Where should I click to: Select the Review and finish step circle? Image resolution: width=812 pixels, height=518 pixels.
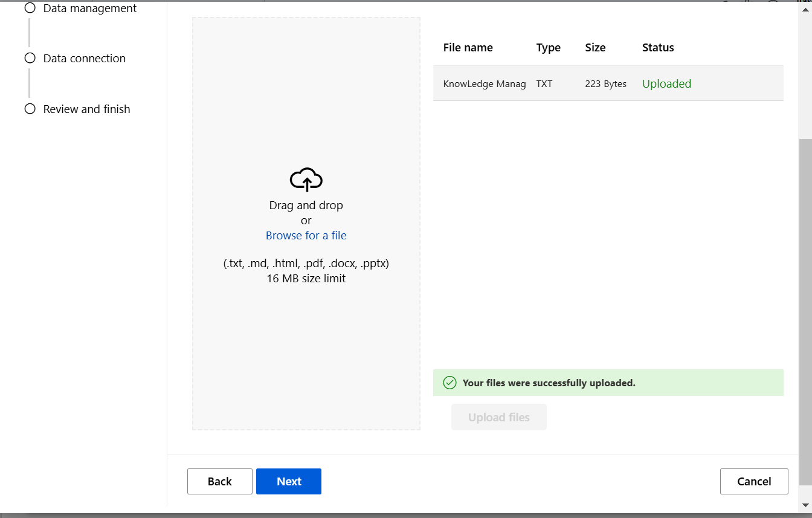(x=30, y=109)
